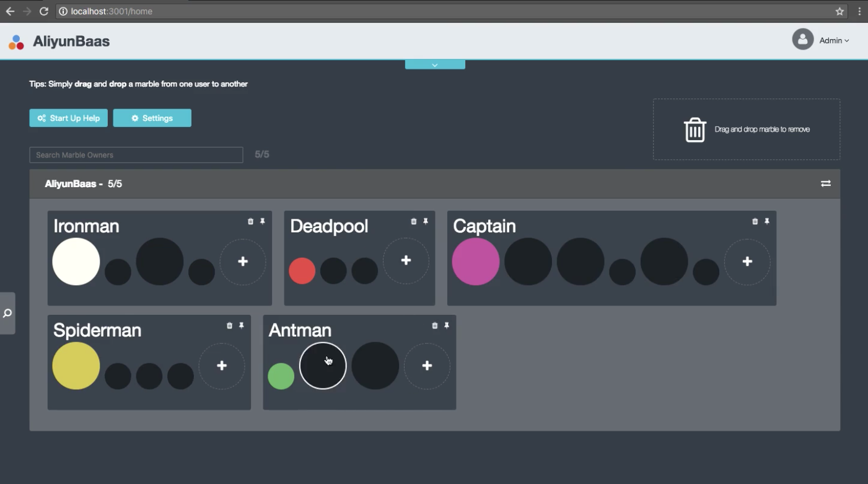Click the trash icon on Deadpool card
Screen dimensions: 868x484
click(414, 221)
